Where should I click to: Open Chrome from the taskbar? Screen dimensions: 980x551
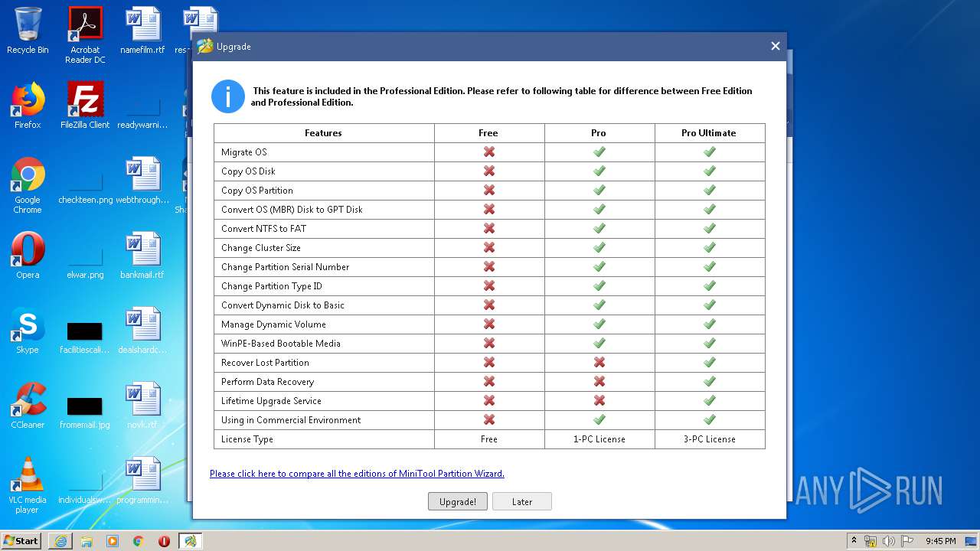coord(139,541)
